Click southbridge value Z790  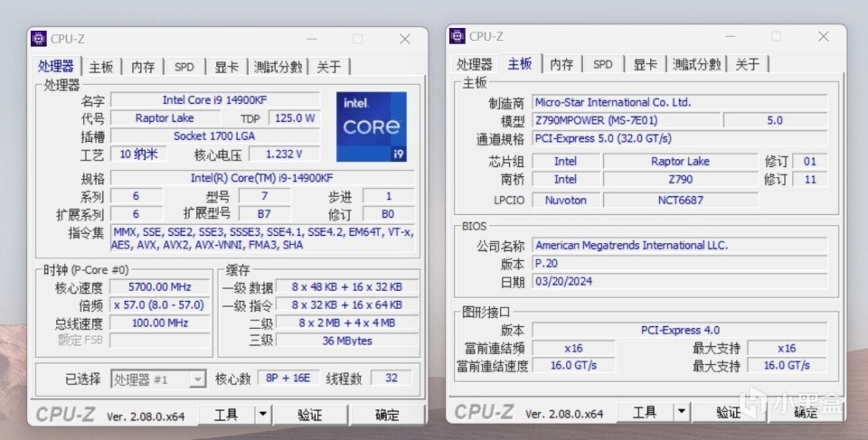[x=680, y=179]
